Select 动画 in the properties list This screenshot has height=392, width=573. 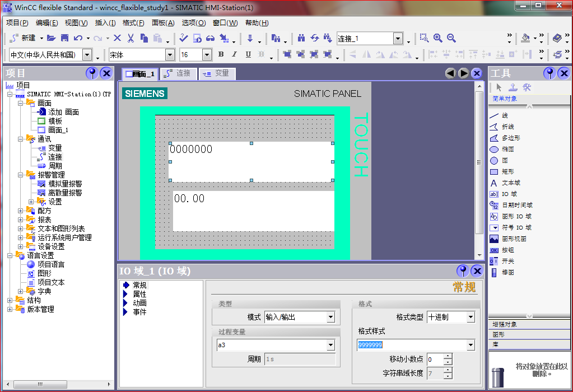pos(139,303)
